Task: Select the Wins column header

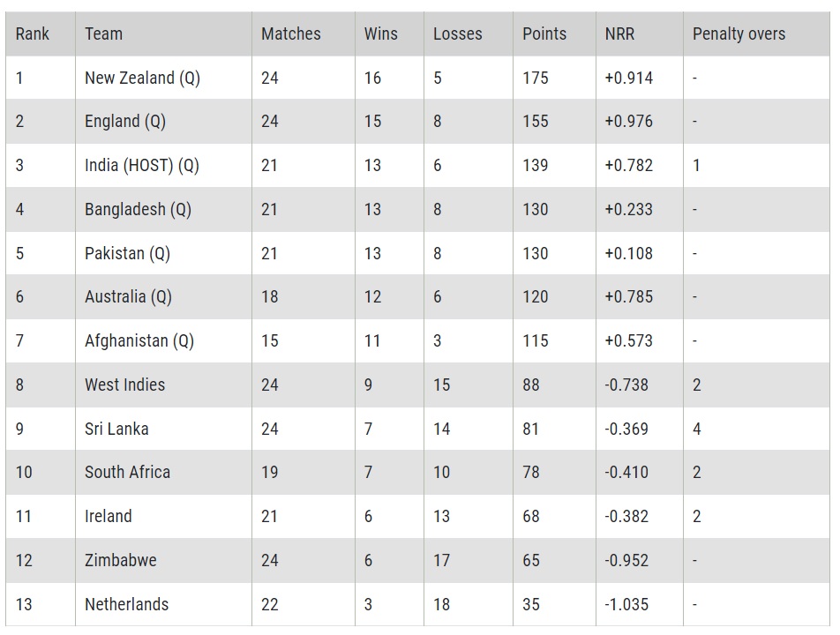Action: (381, 34)
